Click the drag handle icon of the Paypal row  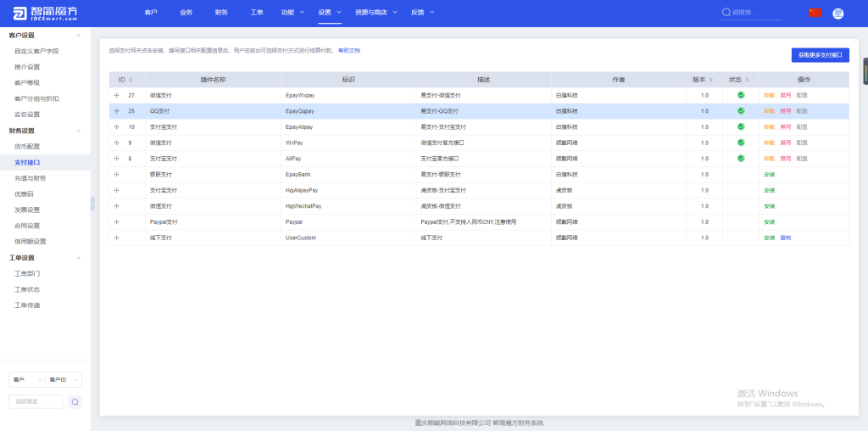pyautogui.click(x=117, y=221)
